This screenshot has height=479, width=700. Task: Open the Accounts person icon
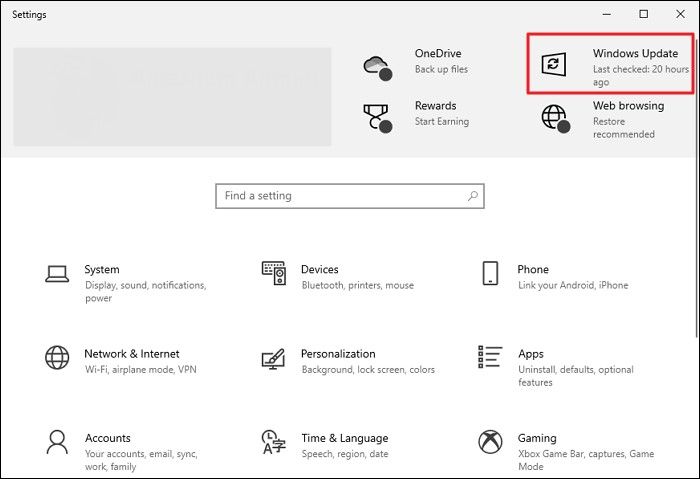57,441
